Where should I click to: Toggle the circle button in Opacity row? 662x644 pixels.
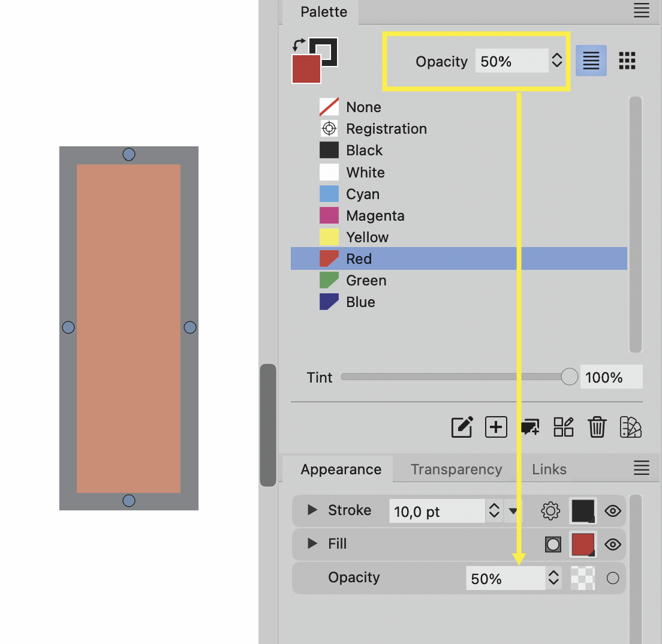(612, 578)
